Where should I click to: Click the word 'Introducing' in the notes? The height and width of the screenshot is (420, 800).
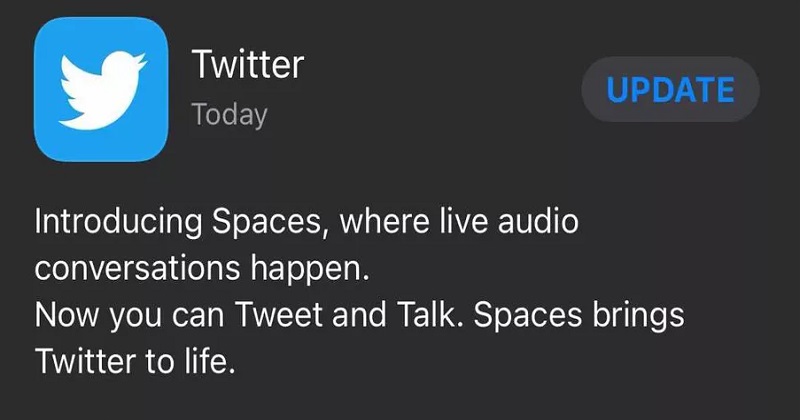118,223
